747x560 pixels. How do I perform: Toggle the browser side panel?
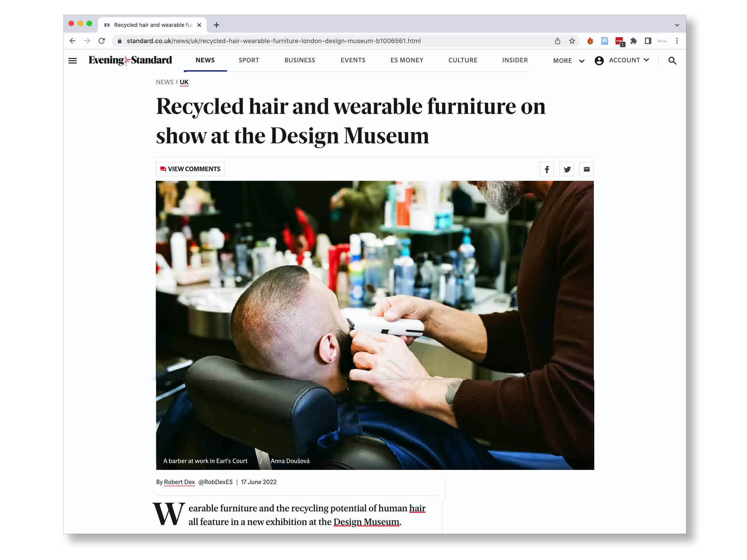pos(648,41)
